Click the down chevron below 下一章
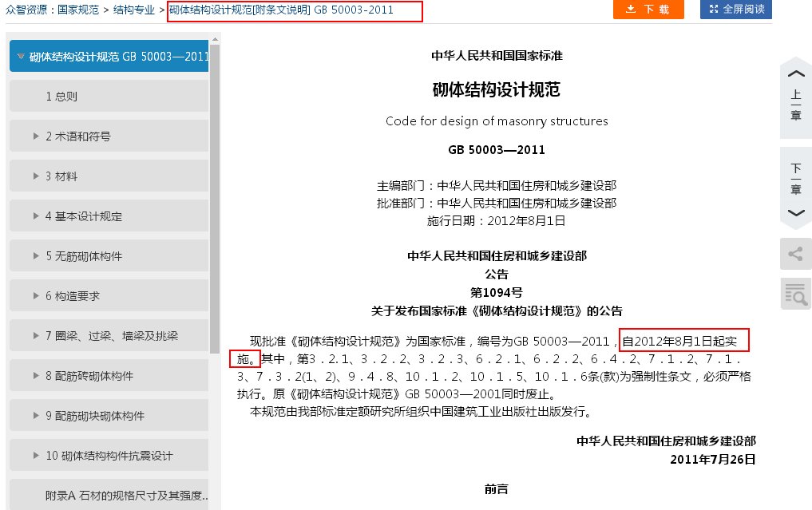812x510 pixels. pyautogui.click(x=794, y=213)
